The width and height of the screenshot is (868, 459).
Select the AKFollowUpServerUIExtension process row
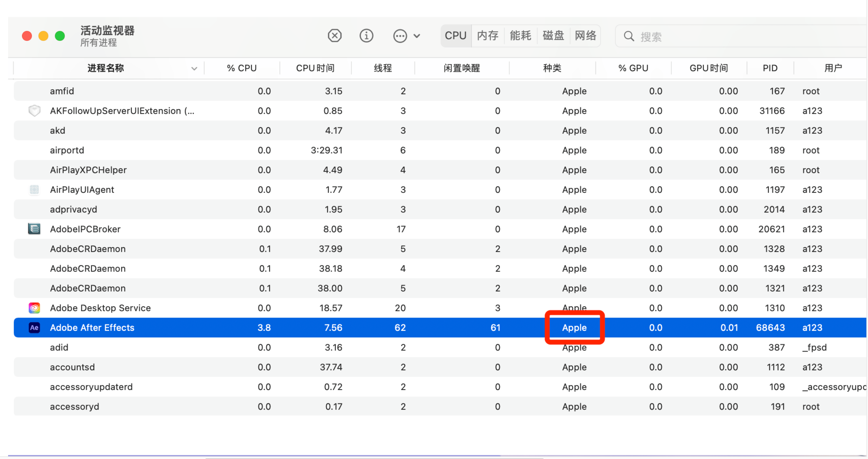[440, 111]
